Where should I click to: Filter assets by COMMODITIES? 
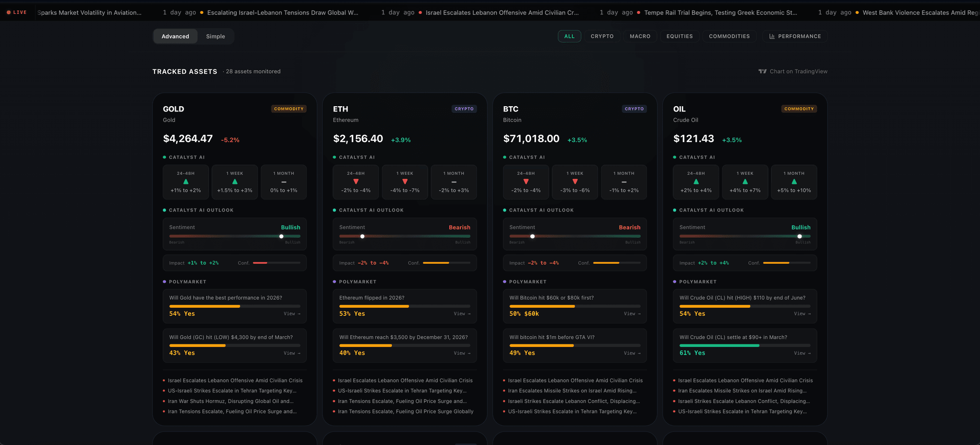coord(729,36)
